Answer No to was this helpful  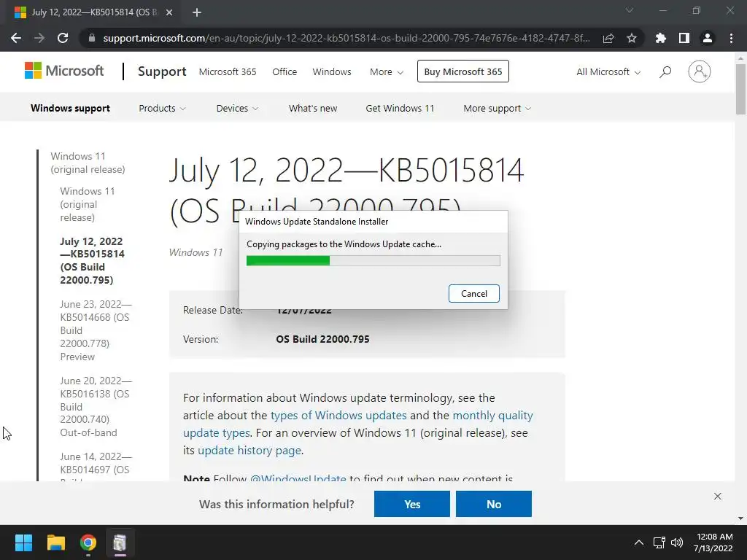(494, 504)
